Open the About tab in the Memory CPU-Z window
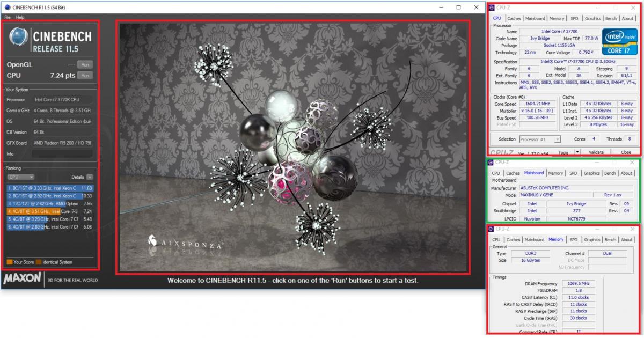The width and height of the screenshot is (644, 338). click(626, 240)
